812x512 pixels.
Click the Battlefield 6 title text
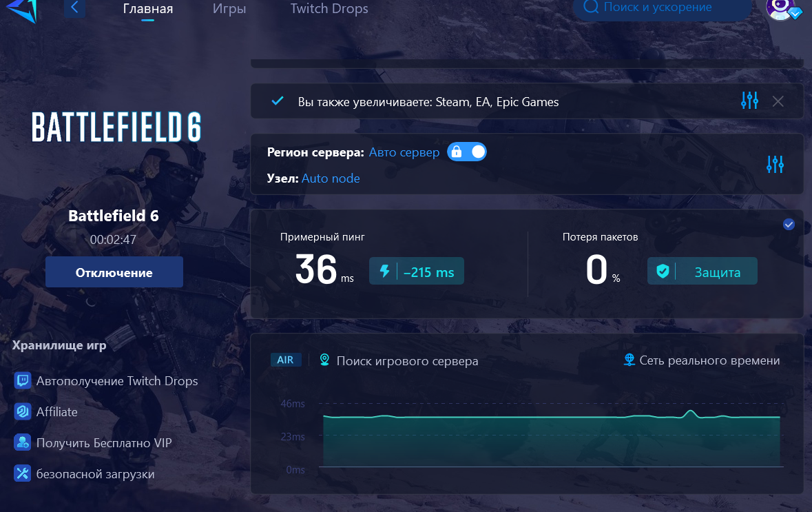(x=114, y=216)
